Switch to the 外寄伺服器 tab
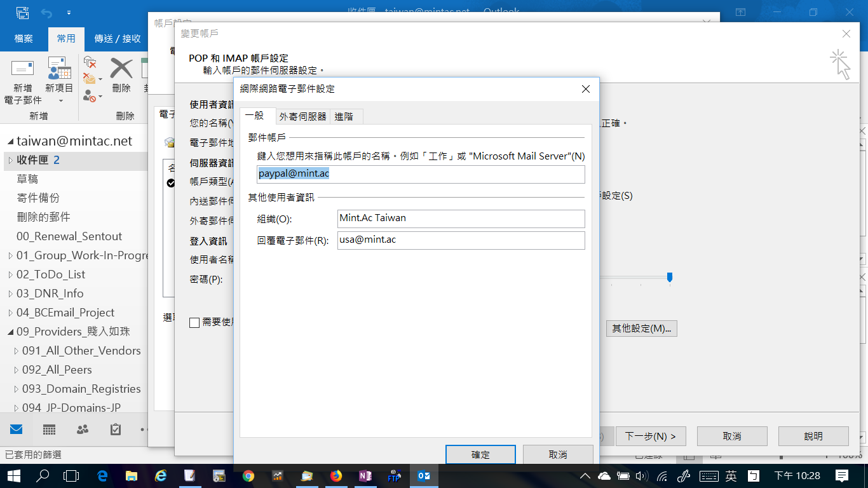 [x=302, y=117]
